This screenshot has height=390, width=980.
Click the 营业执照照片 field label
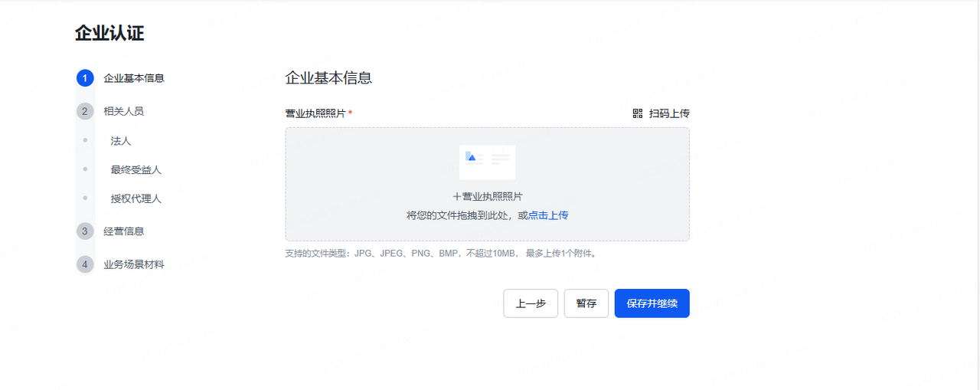tap(315, 113)
